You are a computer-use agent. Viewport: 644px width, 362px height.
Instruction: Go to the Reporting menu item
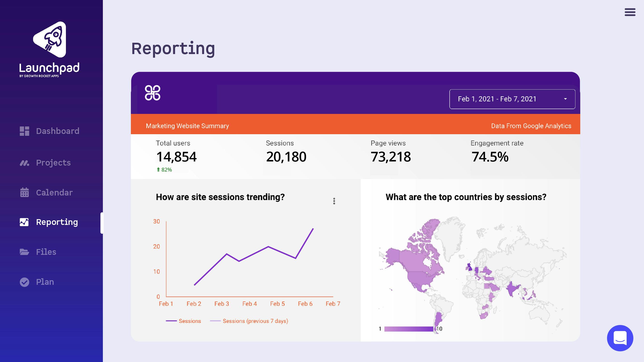coord(57,222)
